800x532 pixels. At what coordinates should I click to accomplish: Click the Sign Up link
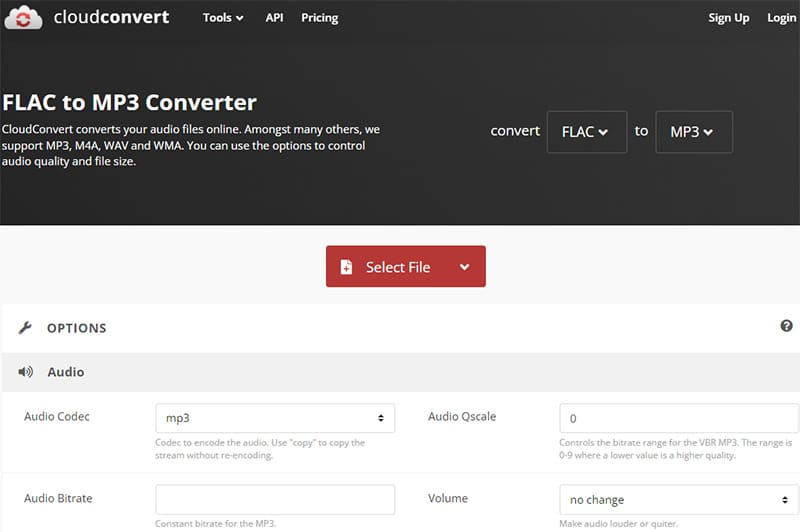(729, 18)
